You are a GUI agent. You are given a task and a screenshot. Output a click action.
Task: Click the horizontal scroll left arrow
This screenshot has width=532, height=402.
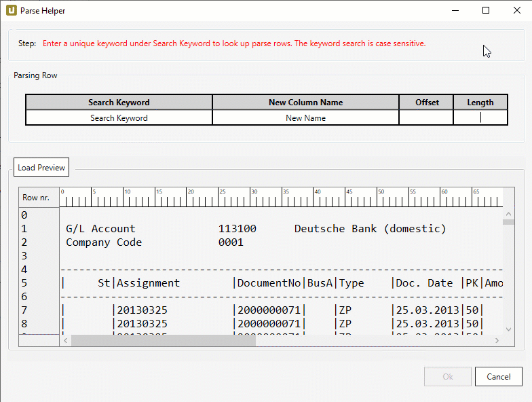coord(65,341)
